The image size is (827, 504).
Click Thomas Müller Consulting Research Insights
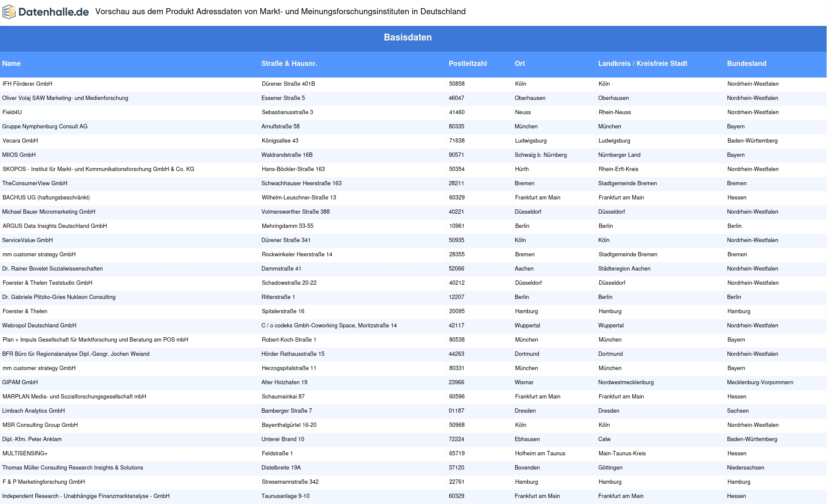click(x=73, y=468)
